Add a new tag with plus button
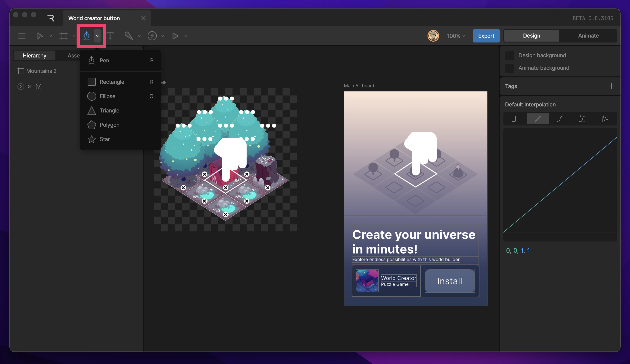630x364 pixels. click(611, 86)
